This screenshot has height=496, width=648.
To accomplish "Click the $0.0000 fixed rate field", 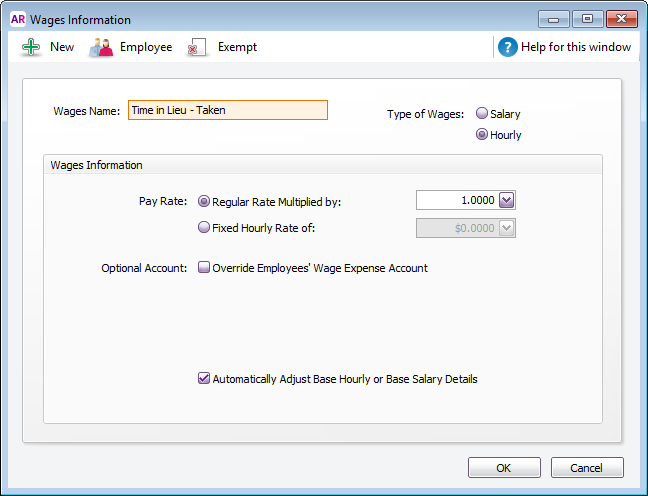I will [x=456, y=228].
